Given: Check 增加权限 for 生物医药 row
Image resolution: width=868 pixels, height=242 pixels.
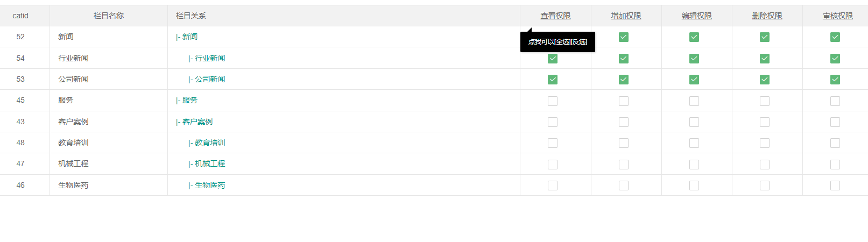Looking at the screenshot, I should coord(624,186).
